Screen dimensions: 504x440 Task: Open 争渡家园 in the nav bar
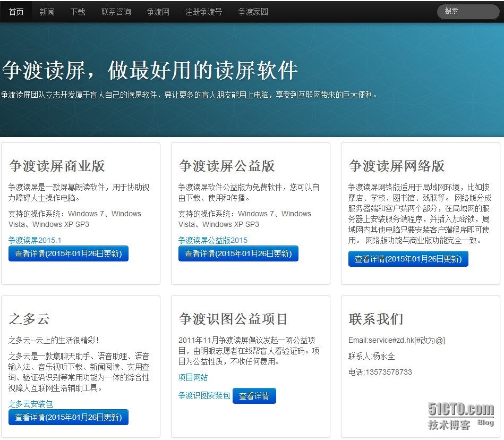(x=253, y=12)
